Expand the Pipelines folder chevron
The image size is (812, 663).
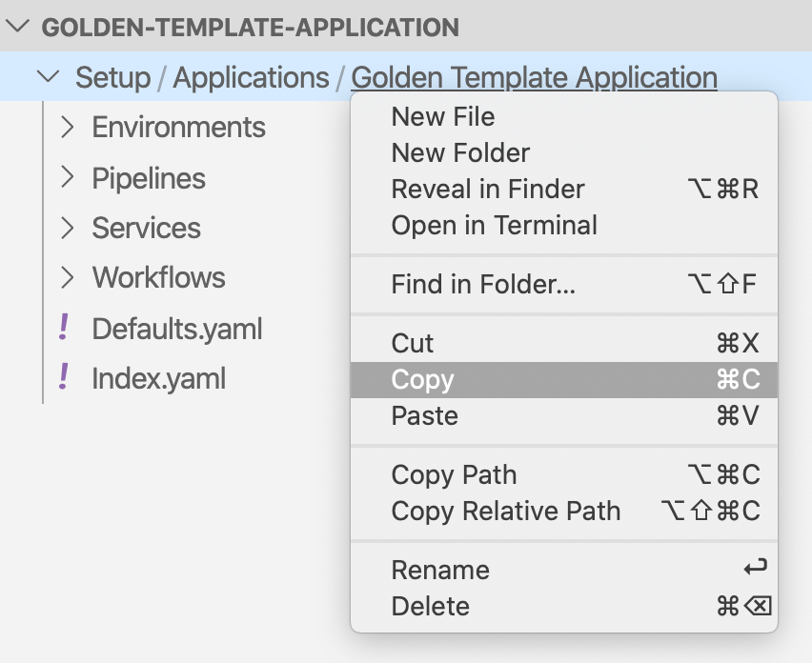coord(68,177)
